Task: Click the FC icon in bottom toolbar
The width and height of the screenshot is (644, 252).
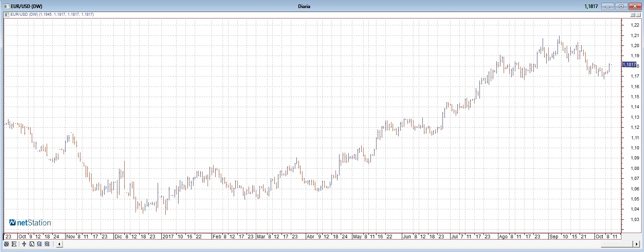Action: [14, 244]
